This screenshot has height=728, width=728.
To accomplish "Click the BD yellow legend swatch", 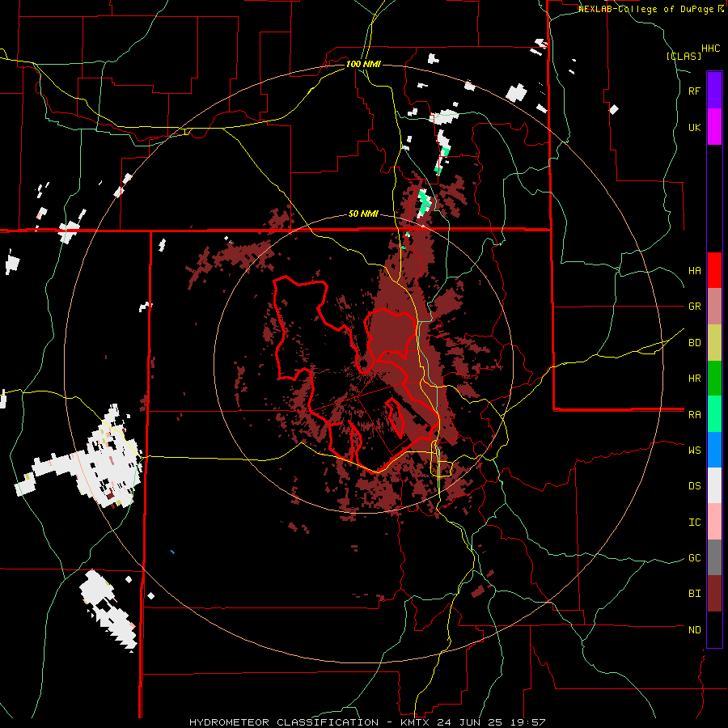I will [x=714, y=343].
